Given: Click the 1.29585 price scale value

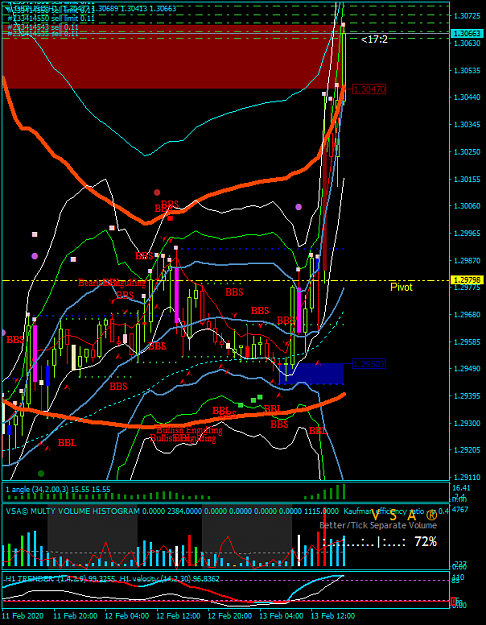Looking at the screenshot, I should coord(467,342).
